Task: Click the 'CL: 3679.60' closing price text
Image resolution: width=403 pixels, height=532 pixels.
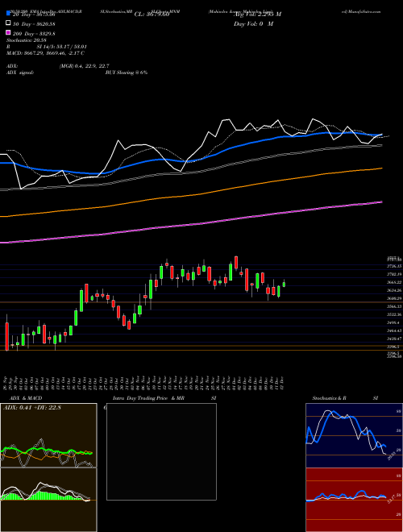Action: point(152,15)
